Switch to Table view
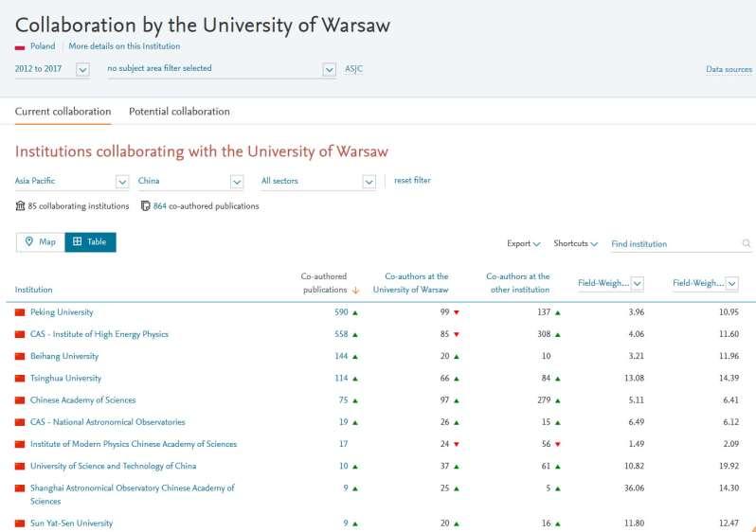 (x=90, y=242)
